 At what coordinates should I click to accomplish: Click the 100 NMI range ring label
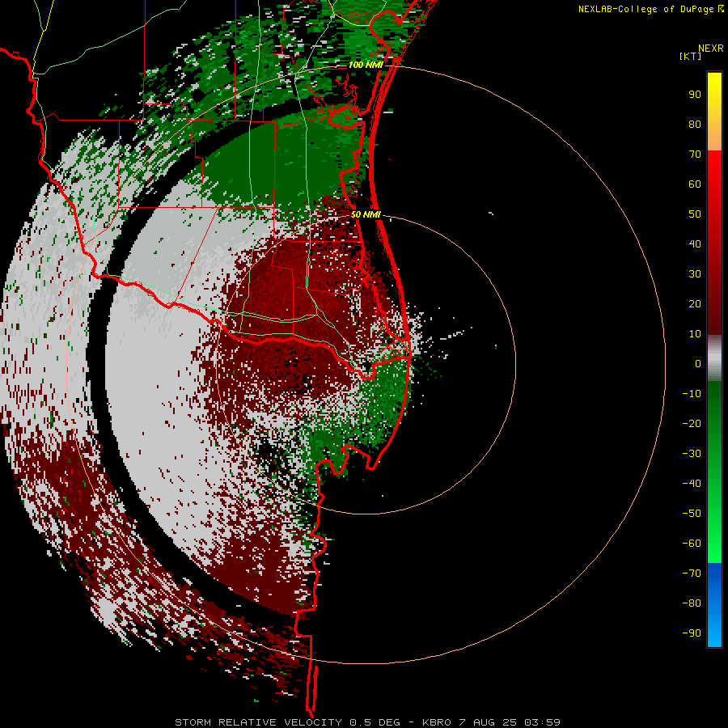(366, 65)
